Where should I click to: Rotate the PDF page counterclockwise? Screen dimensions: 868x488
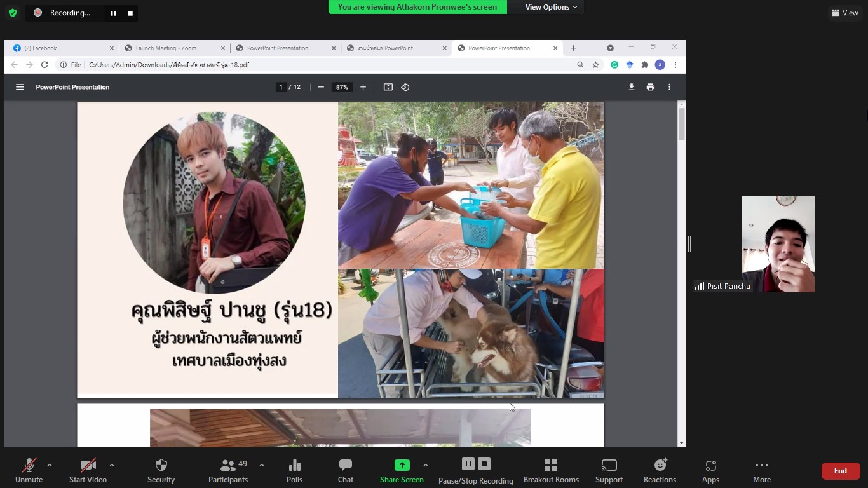[x=405, y=87]
